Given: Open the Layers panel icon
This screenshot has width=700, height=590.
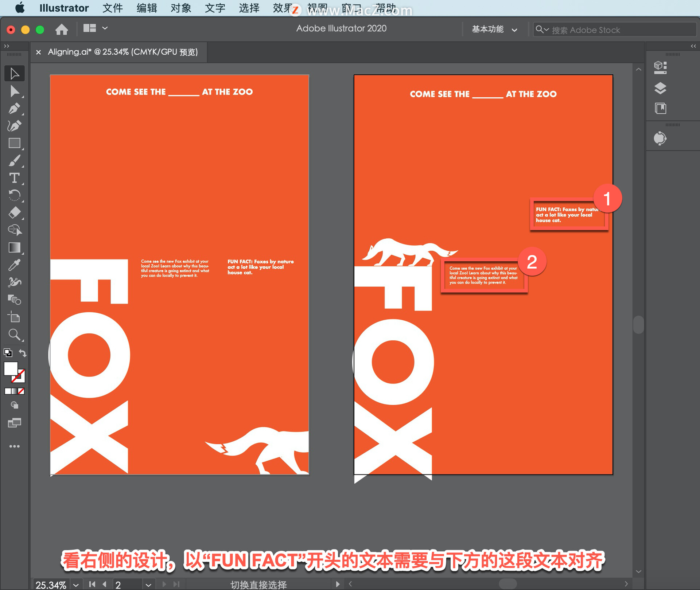Looking at the screenshot, I should coord(660,88).
